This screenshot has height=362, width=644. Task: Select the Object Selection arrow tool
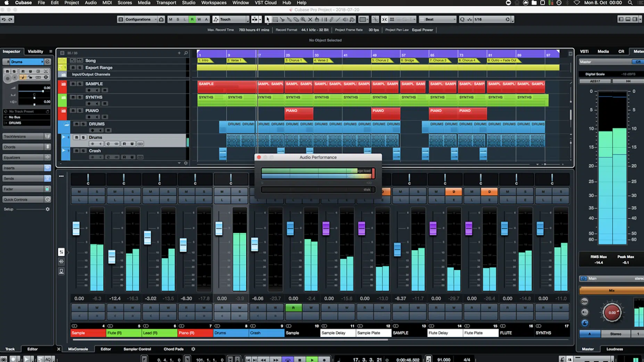pos(268,19)
